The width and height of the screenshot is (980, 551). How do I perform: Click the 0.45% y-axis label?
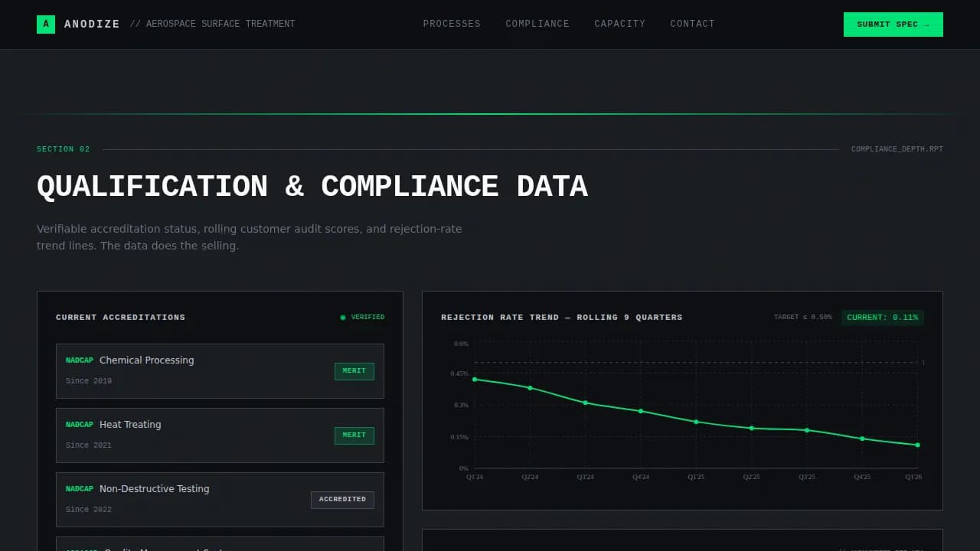pyautogui.click(x=459, y=373)
